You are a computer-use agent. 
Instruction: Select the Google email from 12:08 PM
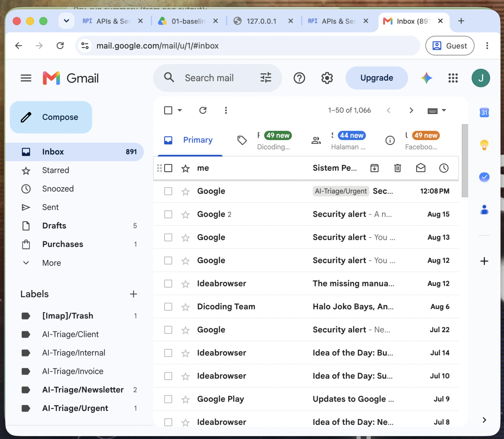[168, 191]
